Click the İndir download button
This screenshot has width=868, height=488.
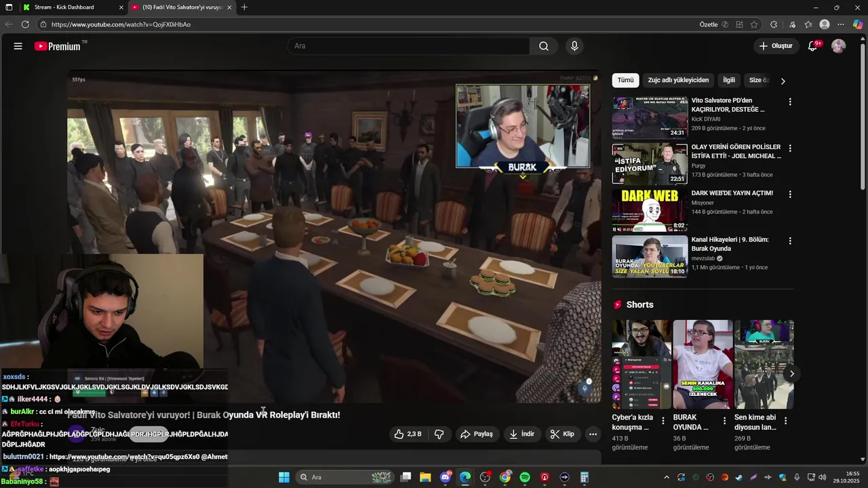coord(521,434)
